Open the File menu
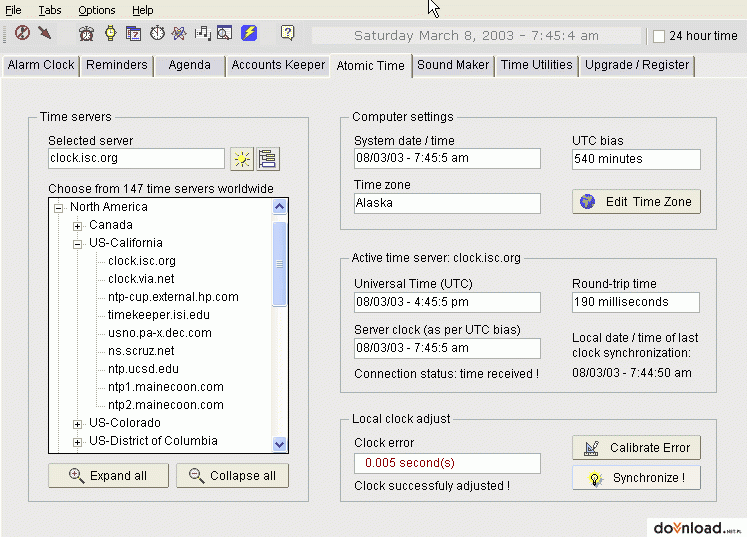 click(13, 10)
